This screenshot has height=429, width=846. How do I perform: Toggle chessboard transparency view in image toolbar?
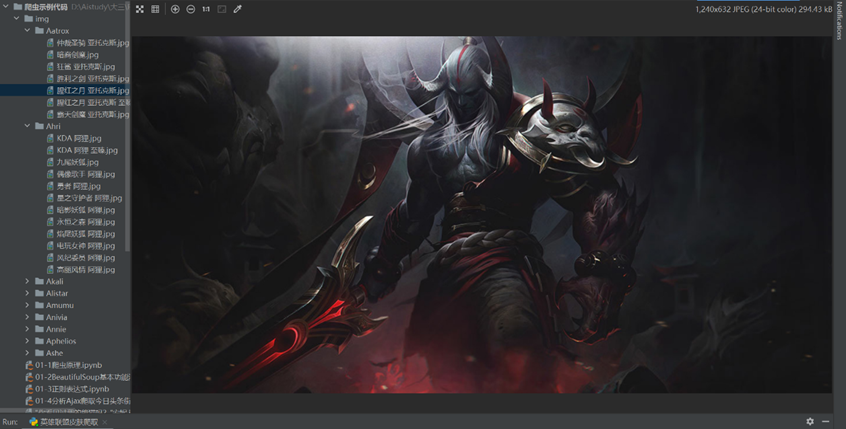(x=140, y=9)
